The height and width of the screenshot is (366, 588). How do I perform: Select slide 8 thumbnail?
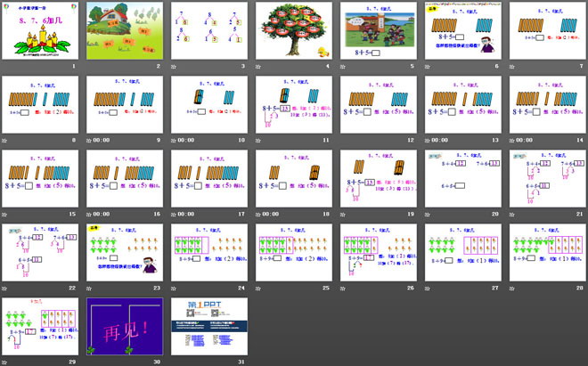(x=40, y=104)
